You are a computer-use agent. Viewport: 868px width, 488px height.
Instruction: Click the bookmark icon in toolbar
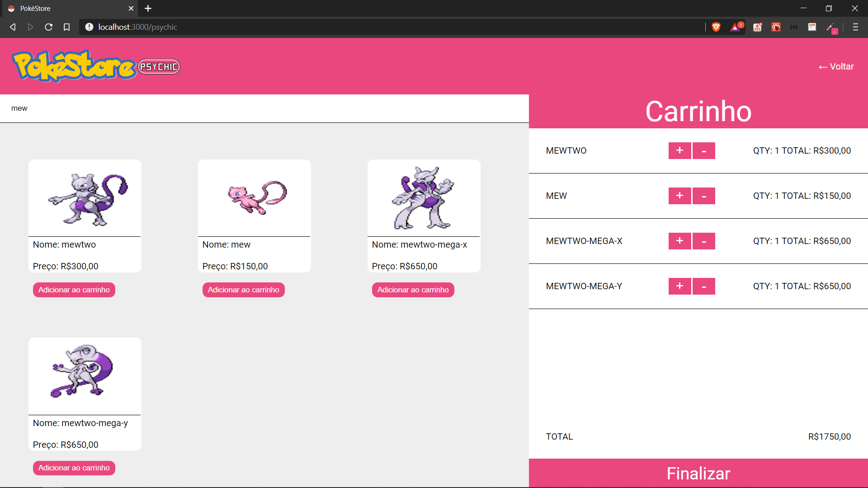(66, 27)
